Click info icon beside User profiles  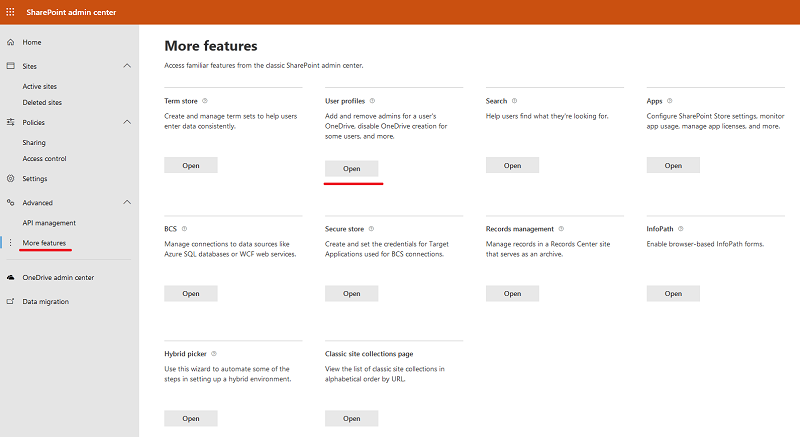372,101
